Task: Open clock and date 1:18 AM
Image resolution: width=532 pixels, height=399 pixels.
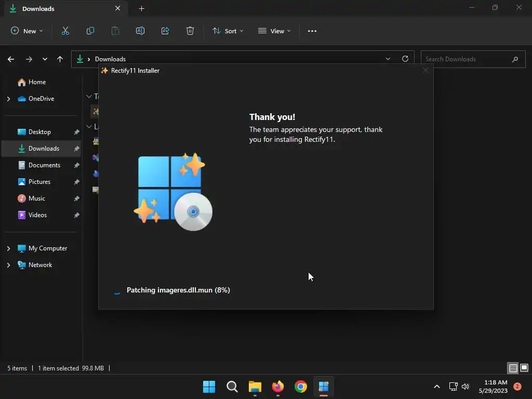Action: 493,387
